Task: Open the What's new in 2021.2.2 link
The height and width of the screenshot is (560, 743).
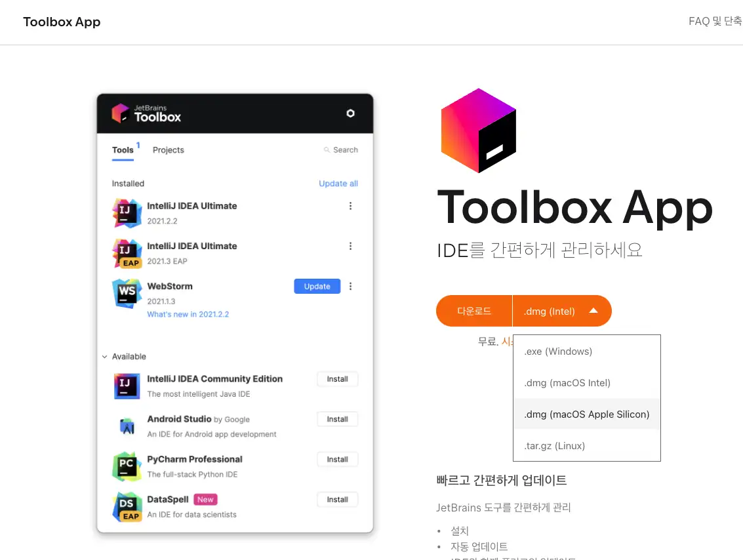Action: click(188, 314)
